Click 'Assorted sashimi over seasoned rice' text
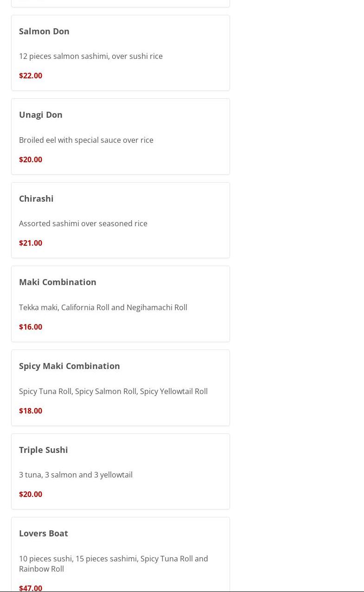This screenshot has height=592, width=364. click(83, 223)
